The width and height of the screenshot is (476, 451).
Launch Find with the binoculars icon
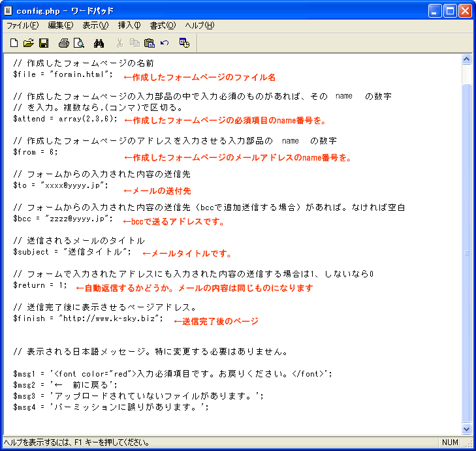click(99, 44)
